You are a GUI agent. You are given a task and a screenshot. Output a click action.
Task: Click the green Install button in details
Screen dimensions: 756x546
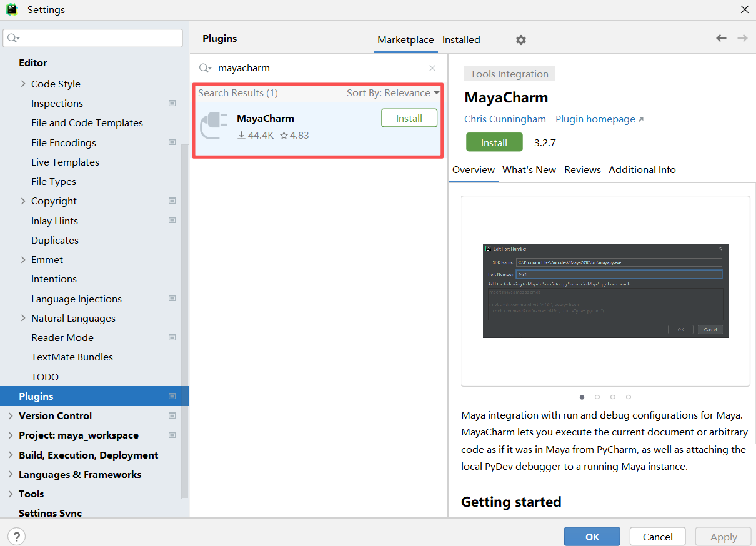494,142
